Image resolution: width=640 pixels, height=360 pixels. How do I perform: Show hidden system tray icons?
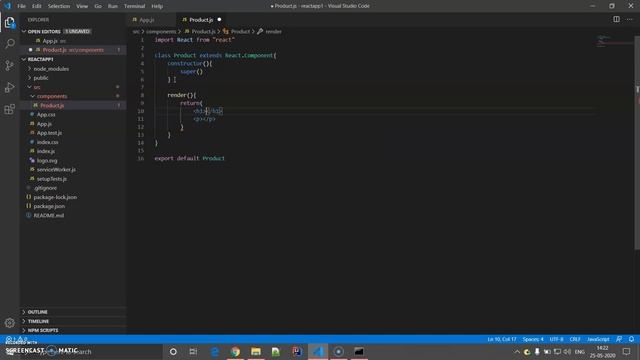pos(517,351)
